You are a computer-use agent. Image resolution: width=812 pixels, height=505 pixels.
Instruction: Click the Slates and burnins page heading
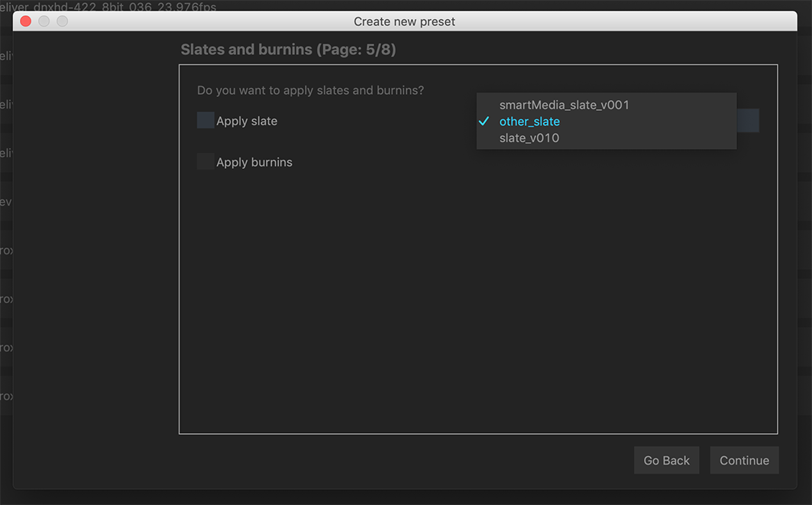pos(288,50)
